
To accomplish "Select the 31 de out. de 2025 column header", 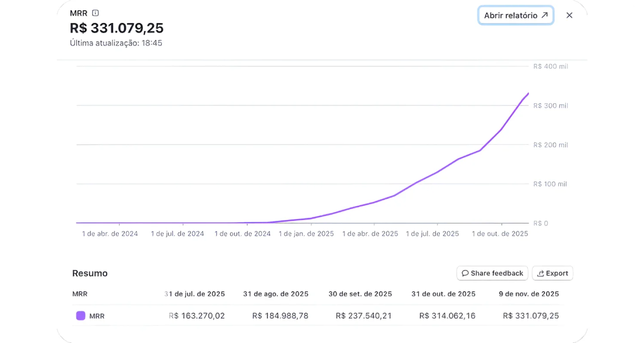I will coord(444,294).
